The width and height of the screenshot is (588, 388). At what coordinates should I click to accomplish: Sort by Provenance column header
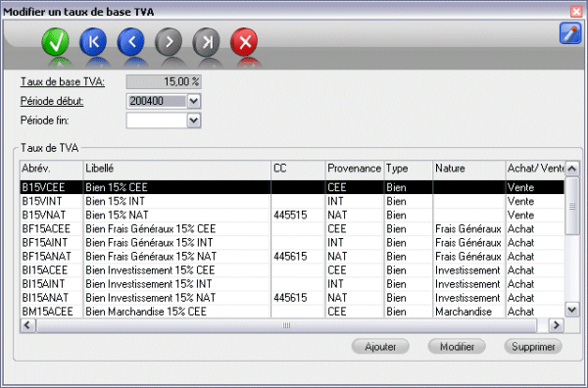pos(355,169)
